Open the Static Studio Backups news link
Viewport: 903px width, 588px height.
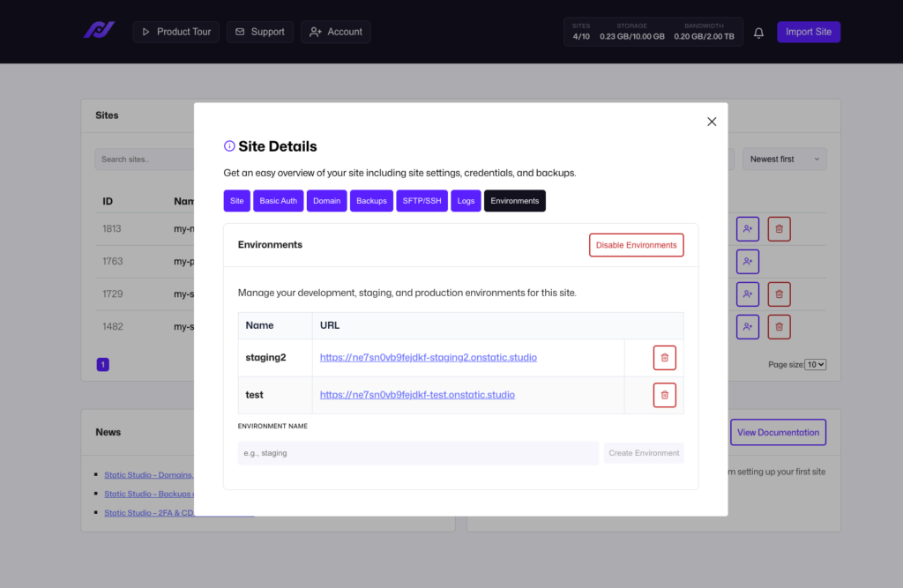point(146,493)
